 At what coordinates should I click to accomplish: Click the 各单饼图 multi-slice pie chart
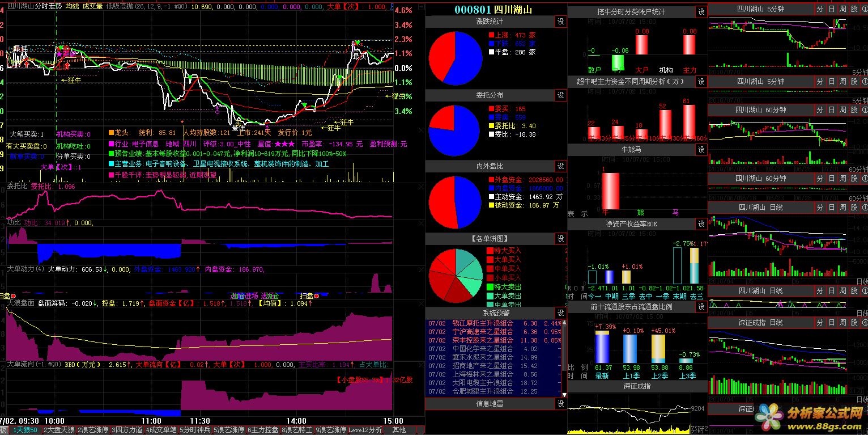point(456,276)
